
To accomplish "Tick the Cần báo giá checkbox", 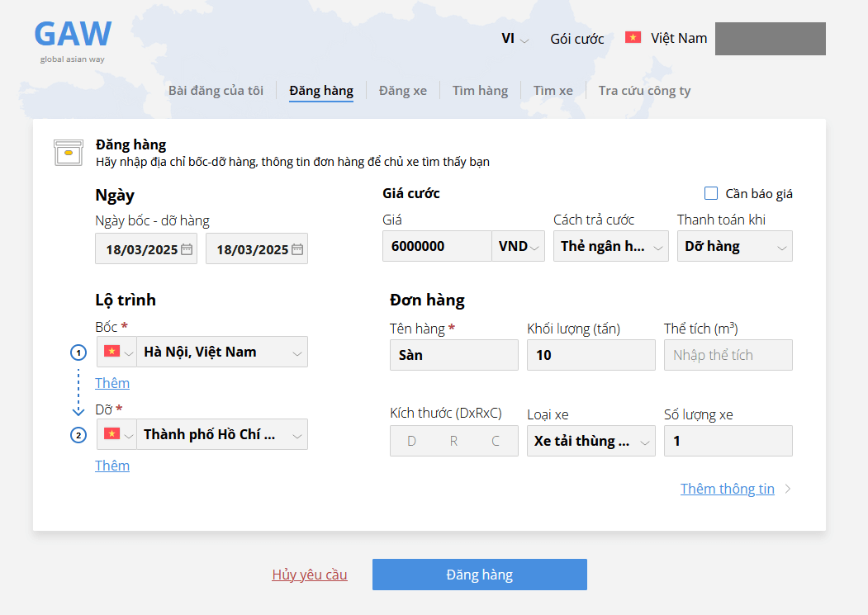I will pyautogui.click(x=711, y=193).
